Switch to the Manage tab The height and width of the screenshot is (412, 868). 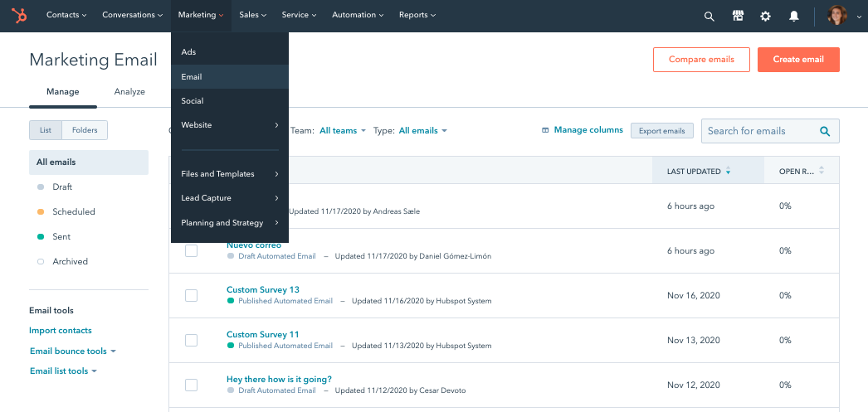click(x=62, y=92)
